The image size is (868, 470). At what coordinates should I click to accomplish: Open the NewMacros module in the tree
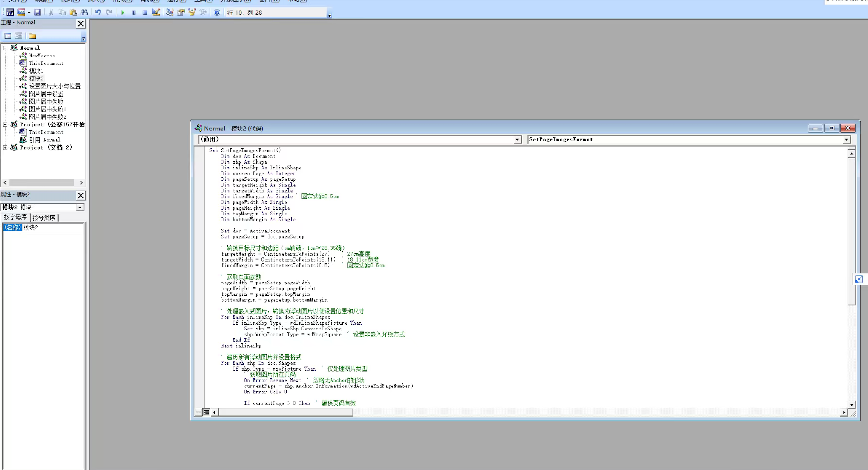[x=42, y=56]
